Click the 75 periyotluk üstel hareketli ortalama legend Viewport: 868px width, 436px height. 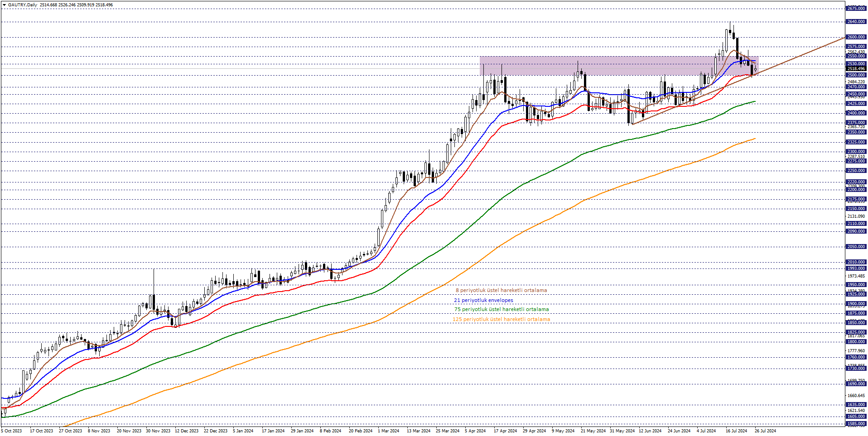pyautogui.click(x=502, y=309)
